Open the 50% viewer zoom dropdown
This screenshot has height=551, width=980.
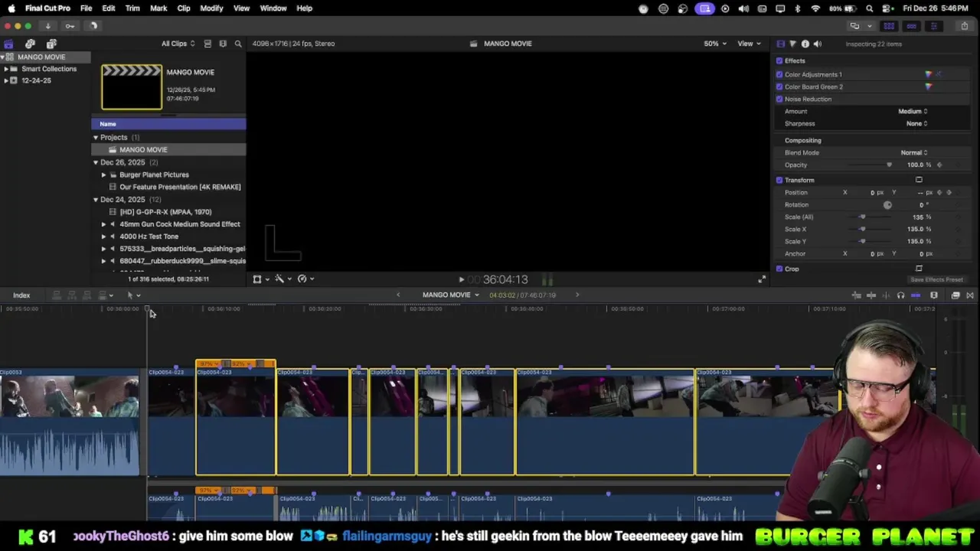tap(715, 44)
